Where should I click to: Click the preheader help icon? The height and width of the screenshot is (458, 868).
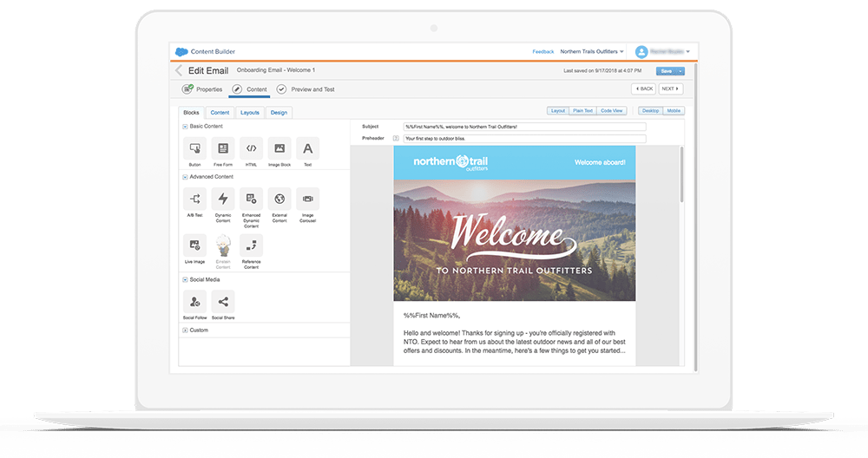tap(396, 138)
